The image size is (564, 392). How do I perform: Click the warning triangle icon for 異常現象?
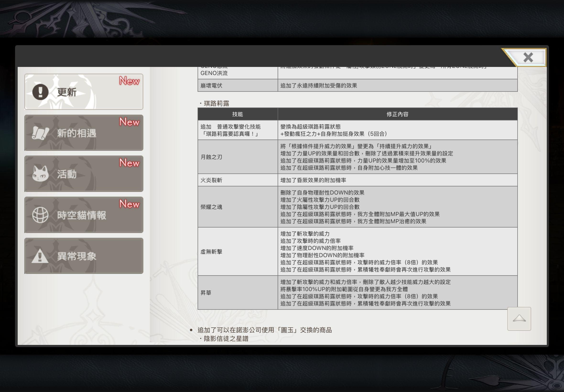40,256
